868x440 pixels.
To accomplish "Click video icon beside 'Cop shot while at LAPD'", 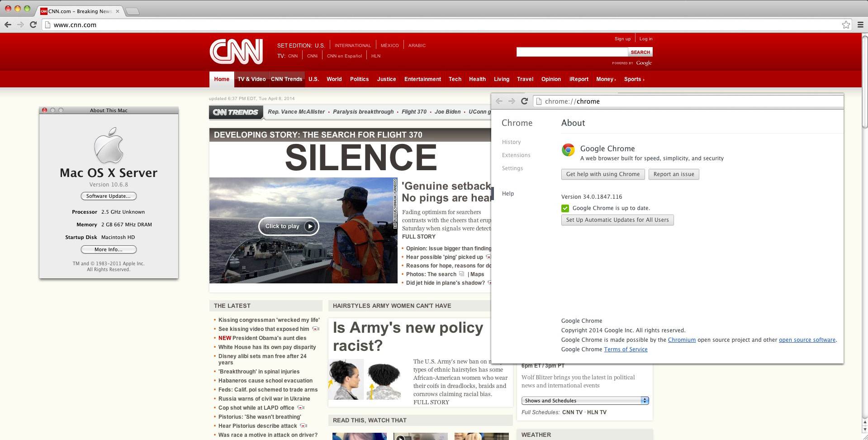I will 301,408.
